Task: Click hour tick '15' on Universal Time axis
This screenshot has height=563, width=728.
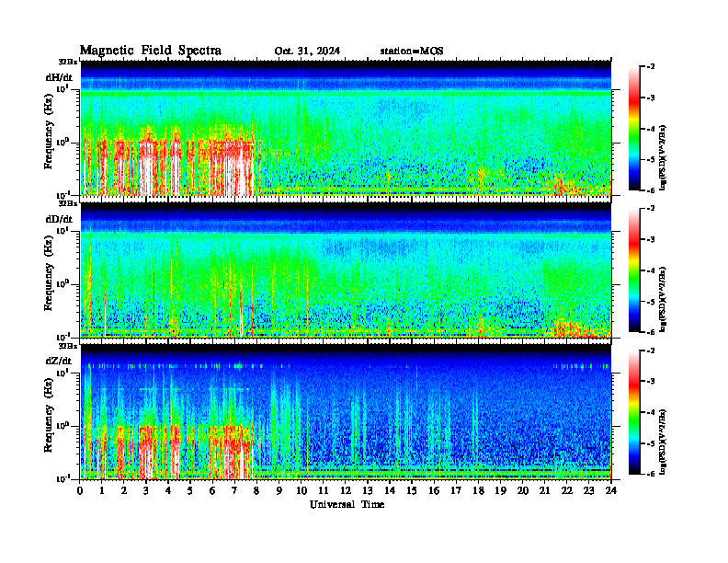Action: (x=412, y=490)
